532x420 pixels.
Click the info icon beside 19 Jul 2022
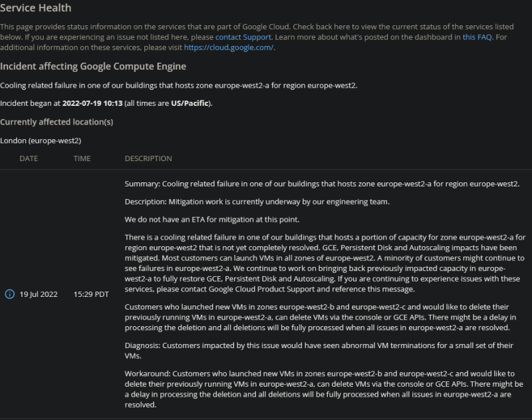pyautogui.click(x=9, y=294)
